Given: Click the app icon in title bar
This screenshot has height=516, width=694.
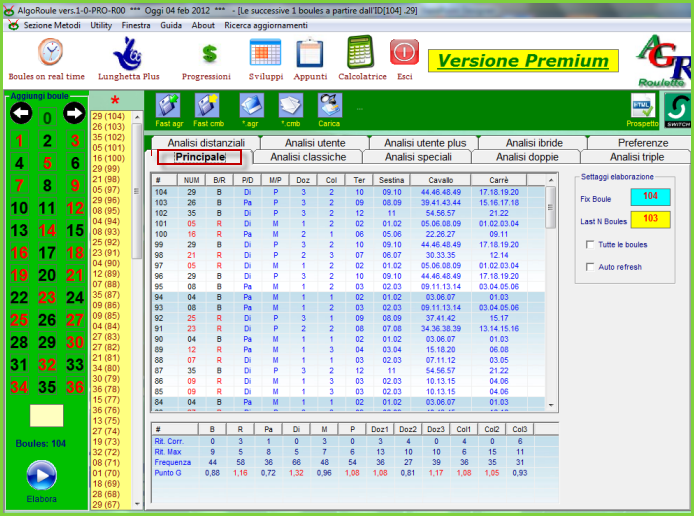Looking at the screenshot, I should pos(8,11).
